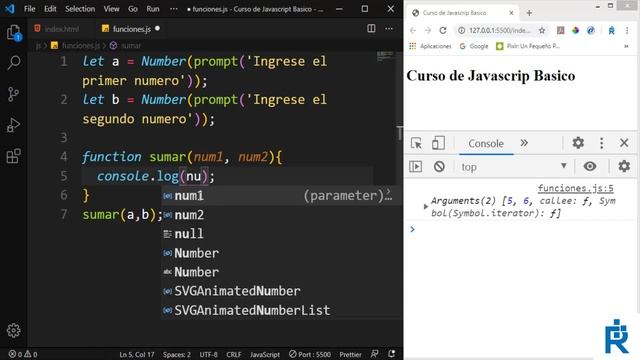Change indentation via Spaces: 2
640x360 pixels.
point(177,354)
